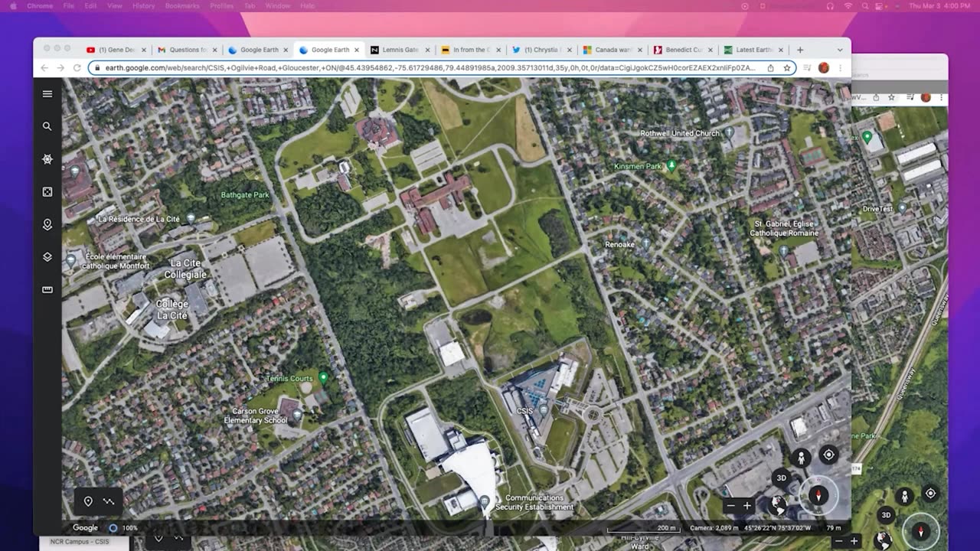Open the File menu in menu bar
This screenshot has width=980, height=551.
click(69, 5)
